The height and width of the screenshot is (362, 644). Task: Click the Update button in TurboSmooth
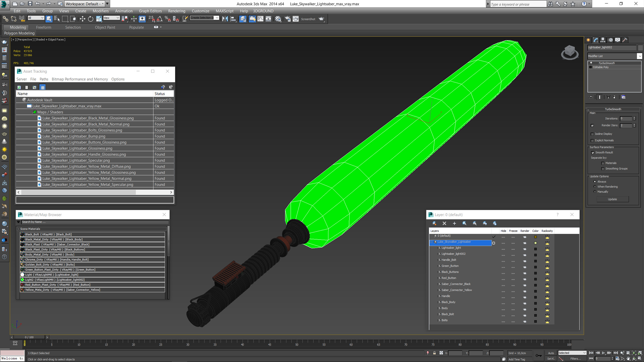pyautogui.click(x=612, y=199)
